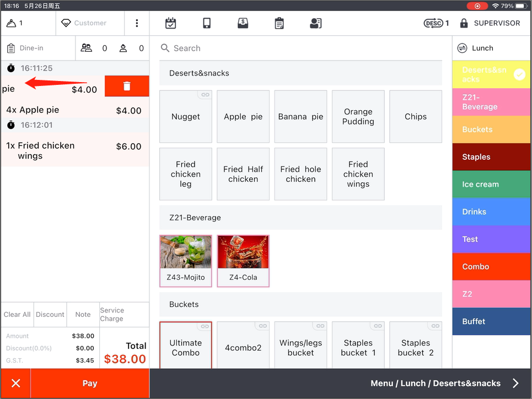This screenshot has width=532, height=399.
Task: Select the pink Z2 category
Action: click(491, 294)
